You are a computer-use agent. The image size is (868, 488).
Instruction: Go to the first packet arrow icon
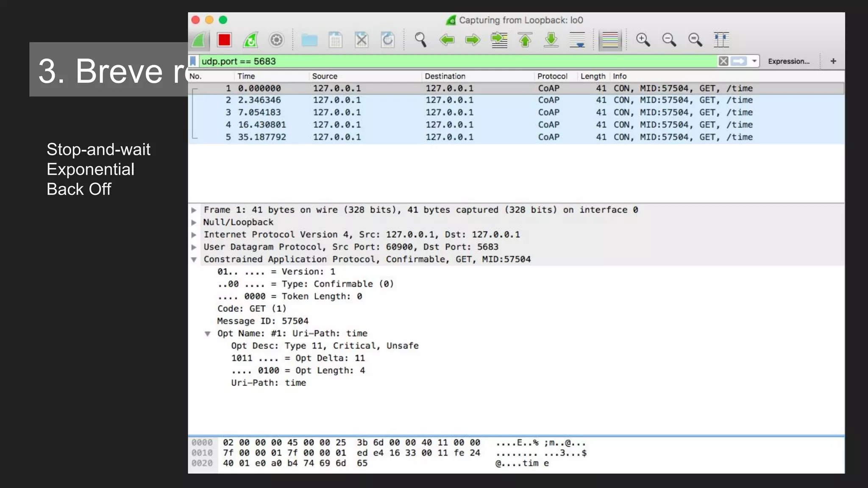(525, 40)
